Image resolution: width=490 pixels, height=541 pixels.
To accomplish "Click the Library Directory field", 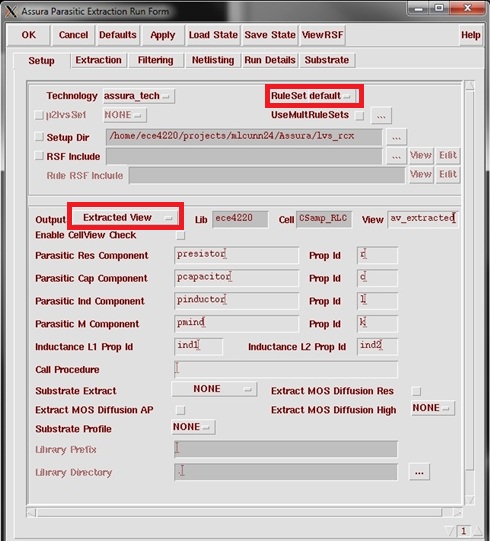I will click(x=286, y=472).
